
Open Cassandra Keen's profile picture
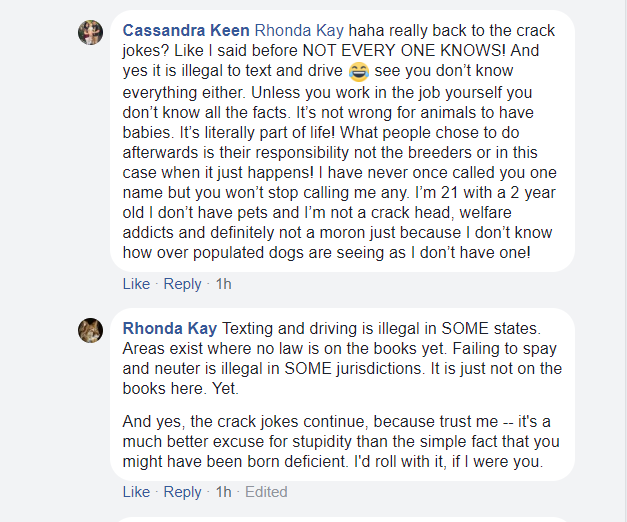click(x=90, y=33)
